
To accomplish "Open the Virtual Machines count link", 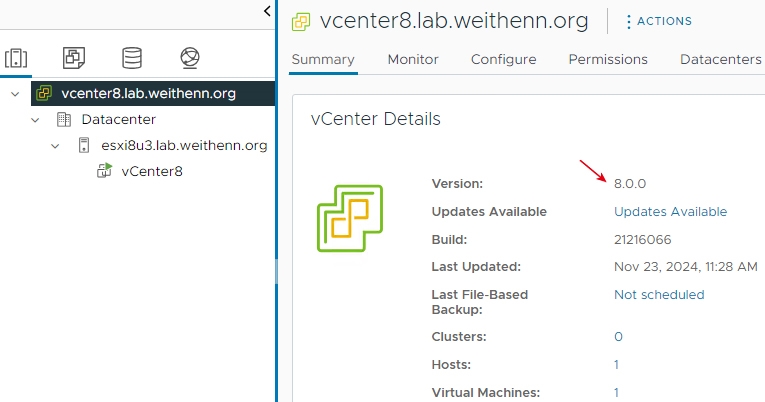I will (616, 392).
